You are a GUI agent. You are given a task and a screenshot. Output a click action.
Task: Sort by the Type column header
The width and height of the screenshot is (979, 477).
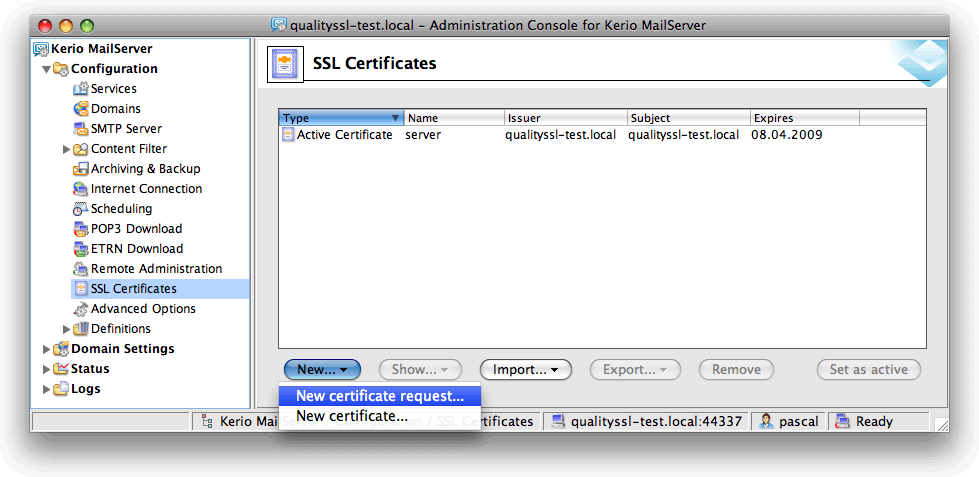click(342, 118)
